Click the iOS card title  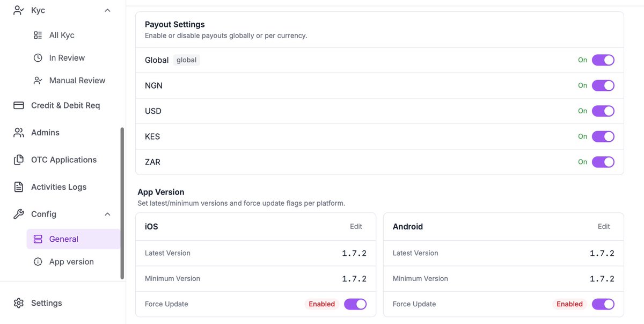[x=151, y=227]
